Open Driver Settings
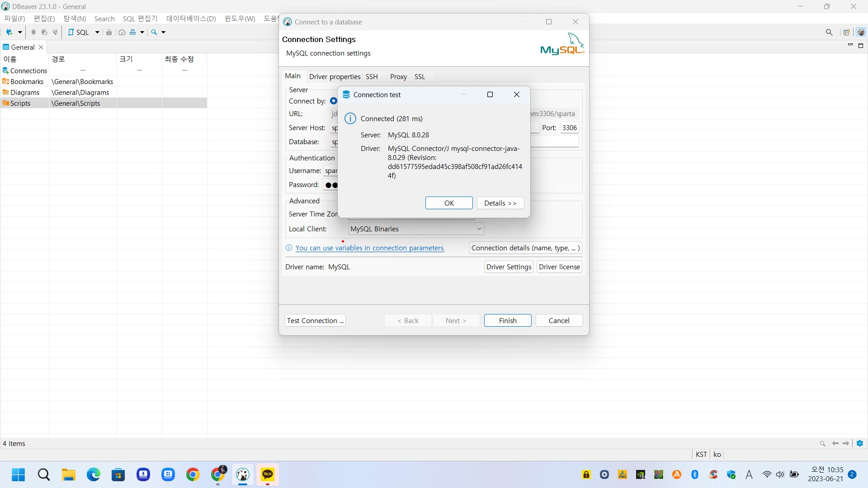 (x=509, y=267)
